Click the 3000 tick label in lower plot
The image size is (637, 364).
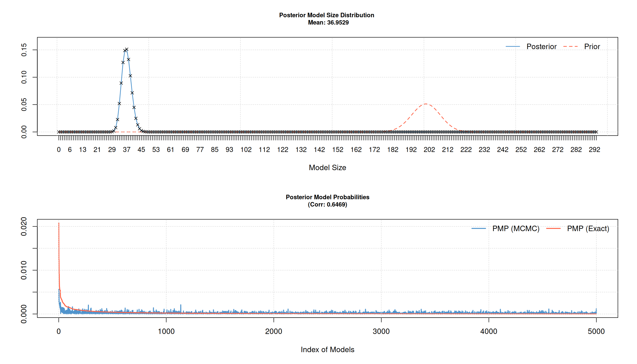[x=381, y=332]
